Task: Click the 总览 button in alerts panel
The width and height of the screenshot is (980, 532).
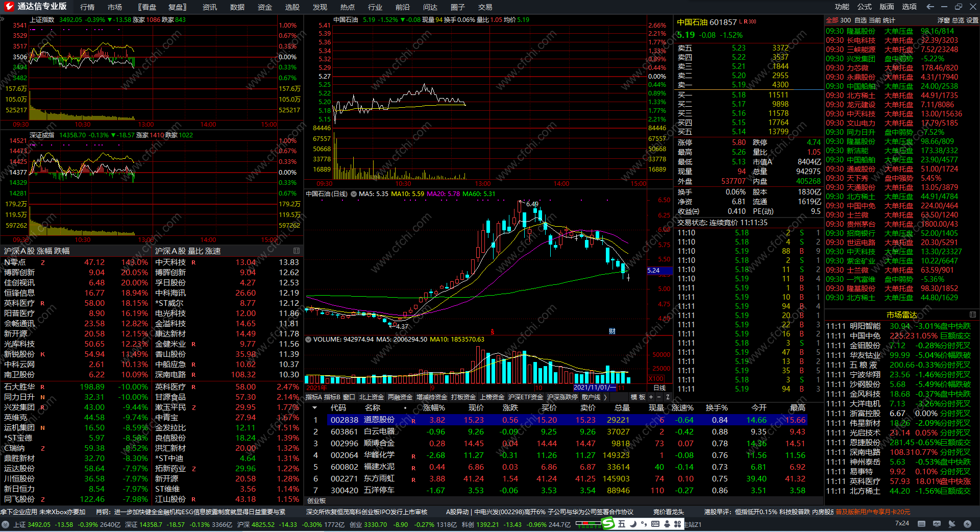Action: (958, 20)
